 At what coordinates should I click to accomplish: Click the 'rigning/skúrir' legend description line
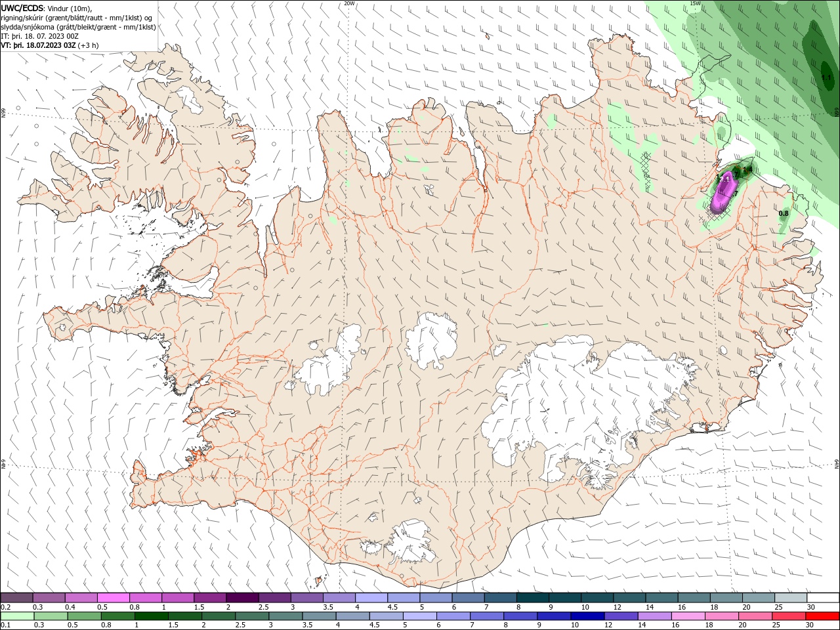click(77, 18)
